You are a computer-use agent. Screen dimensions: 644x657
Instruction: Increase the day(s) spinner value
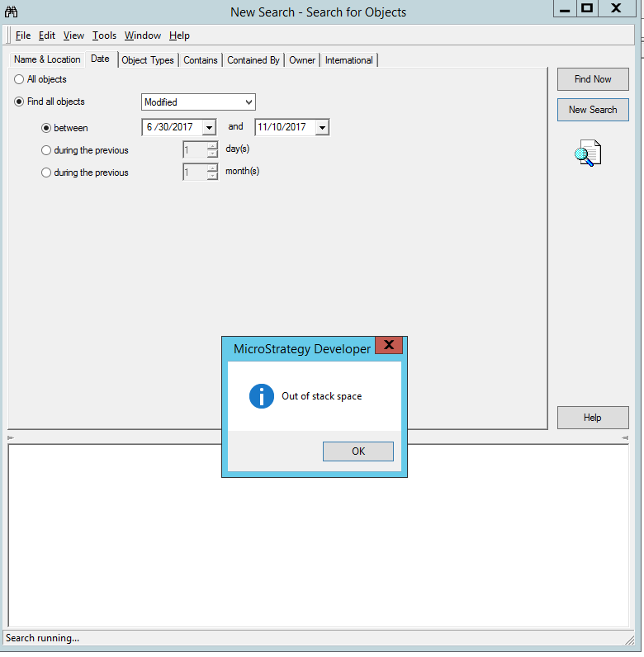click(212, 146)
